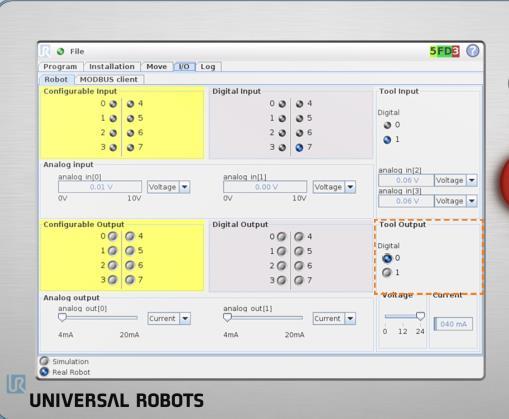This screenshot has height=419, width=509.
Task: Toggle Tool Output Digital 0
Action: pos(387,258)
